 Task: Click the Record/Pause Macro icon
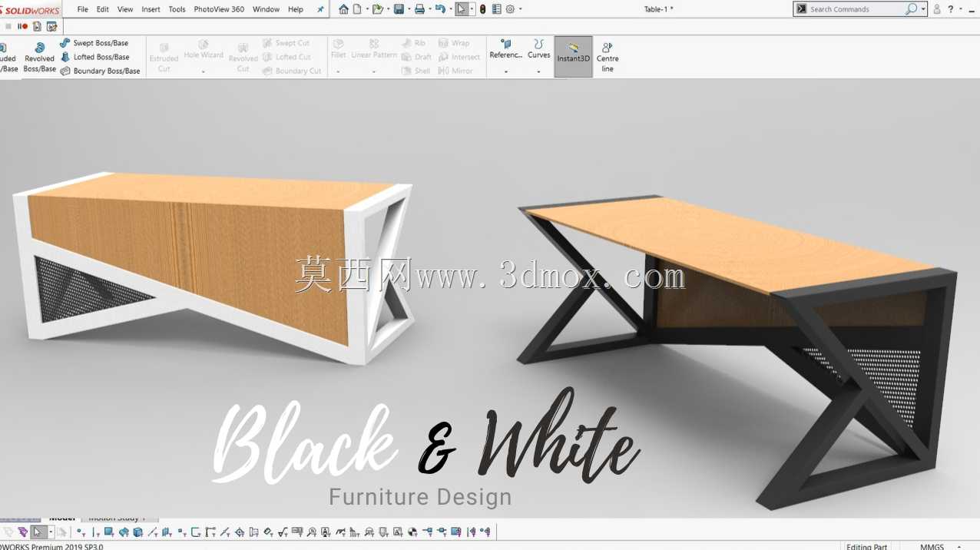click(x=22, y=26)
